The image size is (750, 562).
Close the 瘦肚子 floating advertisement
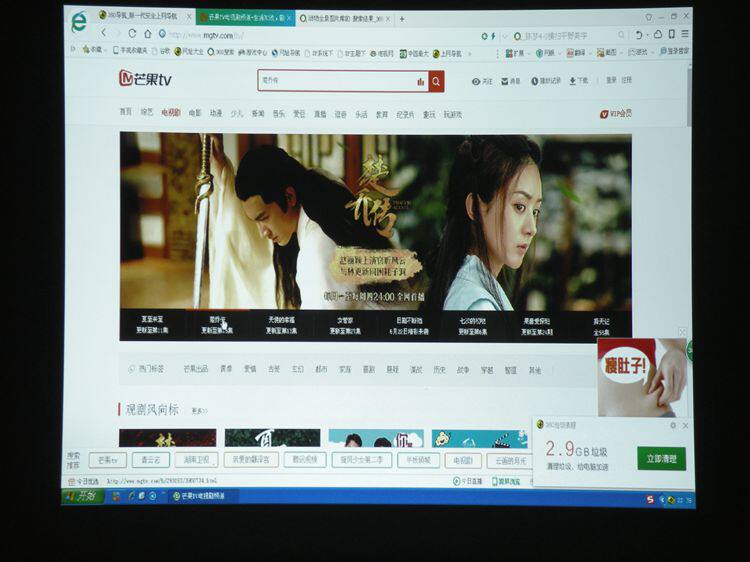683,331
